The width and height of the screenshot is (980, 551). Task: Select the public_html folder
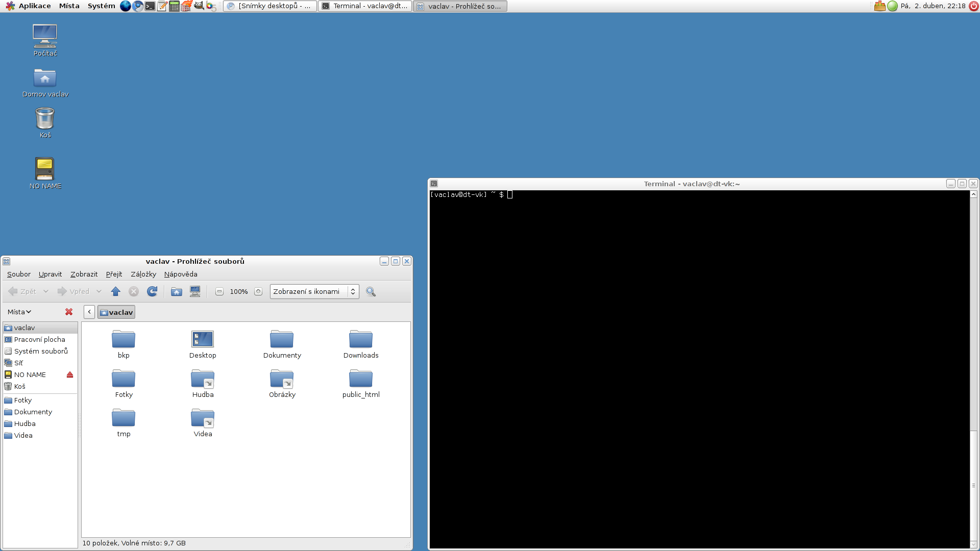[x=361, y=384]
